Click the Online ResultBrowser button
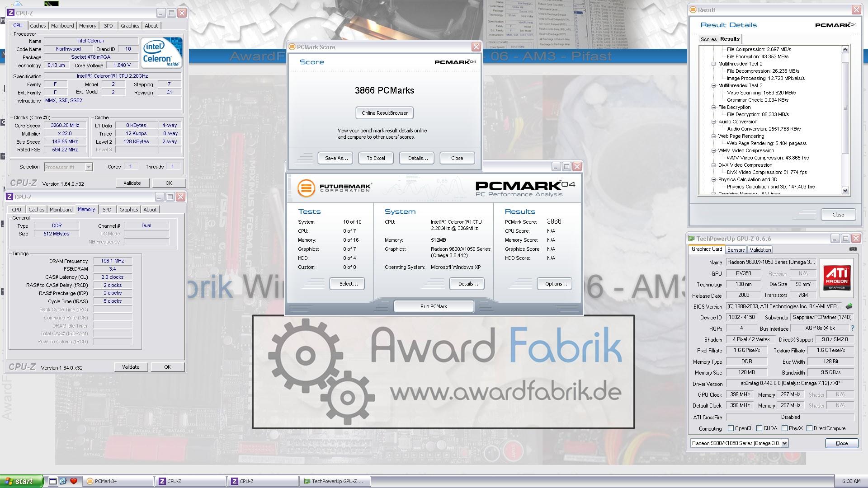868x488 pixels. tap(384, 113)
